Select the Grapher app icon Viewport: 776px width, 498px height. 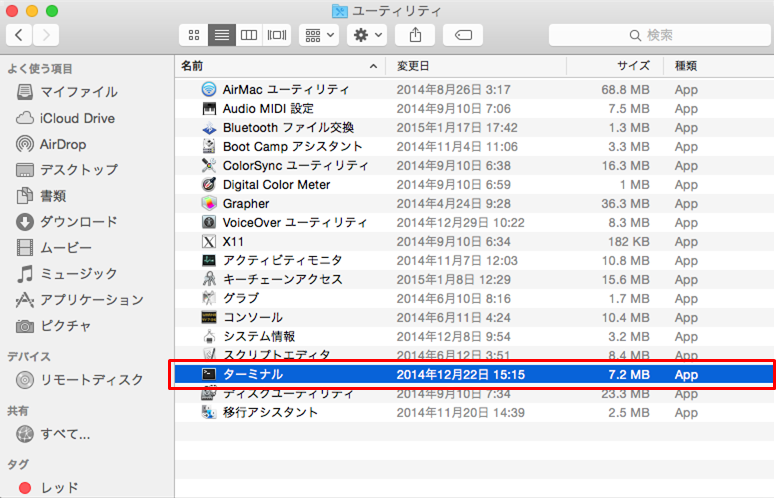coord(209,203)
